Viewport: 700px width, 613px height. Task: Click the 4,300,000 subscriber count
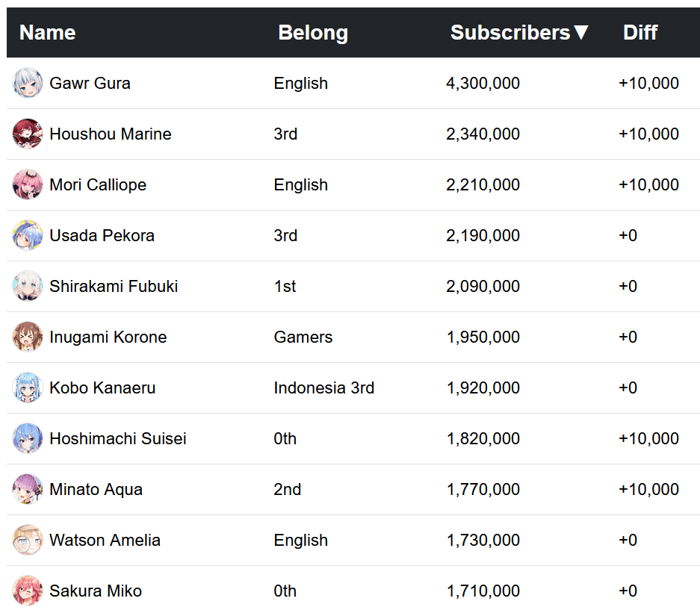click(483, 83)
